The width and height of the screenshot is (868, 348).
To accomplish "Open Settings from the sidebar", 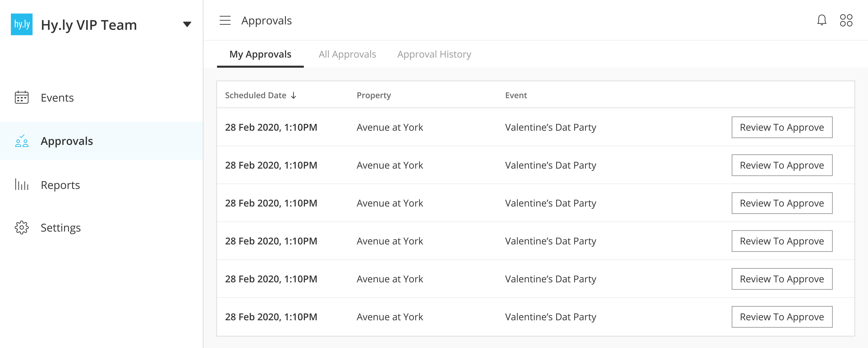I will [61, 228].
